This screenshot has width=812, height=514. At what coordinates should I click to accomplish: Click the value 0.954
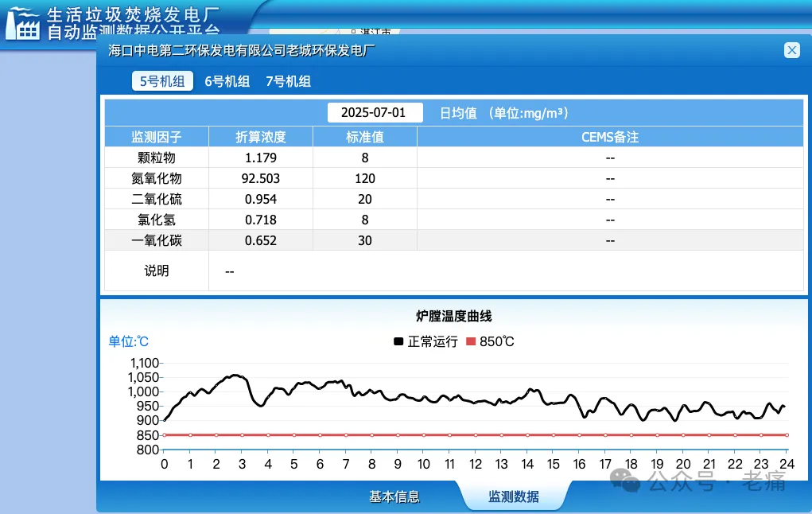[x=261, y=199]
